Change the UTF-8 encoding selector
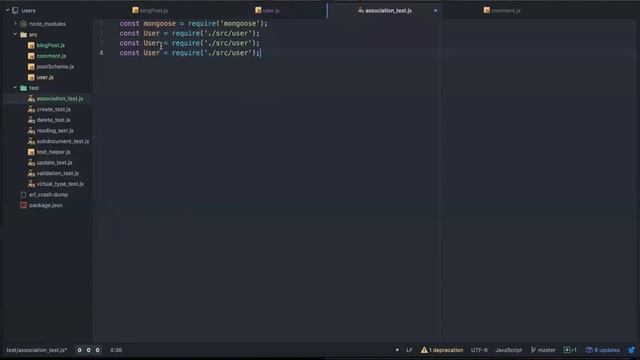The height and width of the screenshot is (360, 640). [x=479, y=350]
